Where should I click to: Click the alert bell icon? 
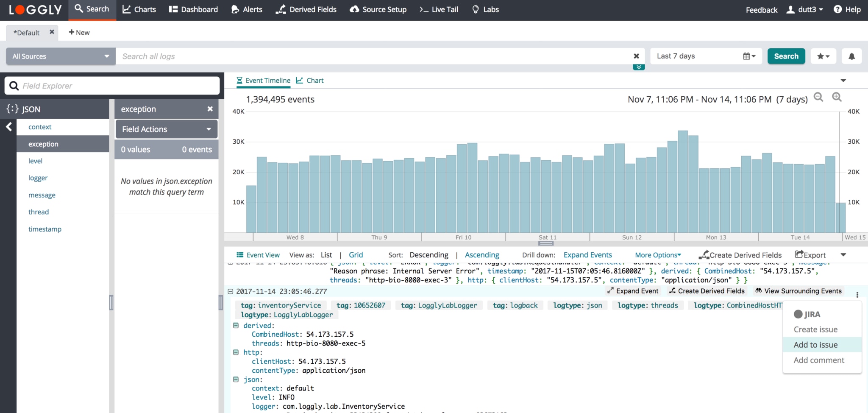(851, 56)
